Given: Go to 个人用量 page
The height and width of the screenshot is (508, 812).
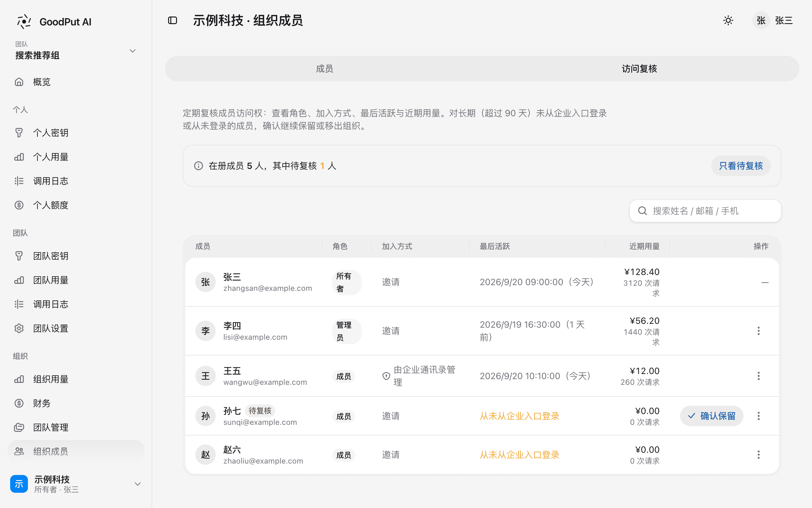Looking at the screenshot, I should click(76, 157).
